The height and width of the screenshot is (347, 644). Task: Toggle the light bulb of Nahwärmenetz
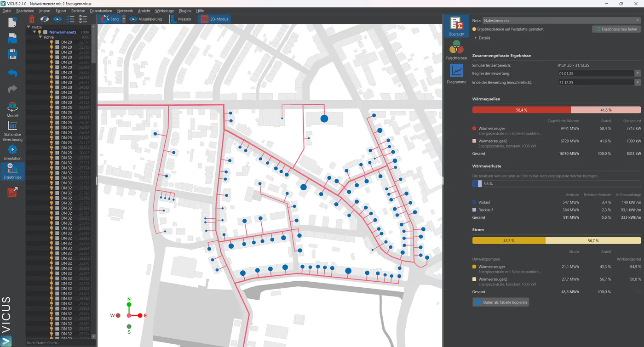click(40, 32)
